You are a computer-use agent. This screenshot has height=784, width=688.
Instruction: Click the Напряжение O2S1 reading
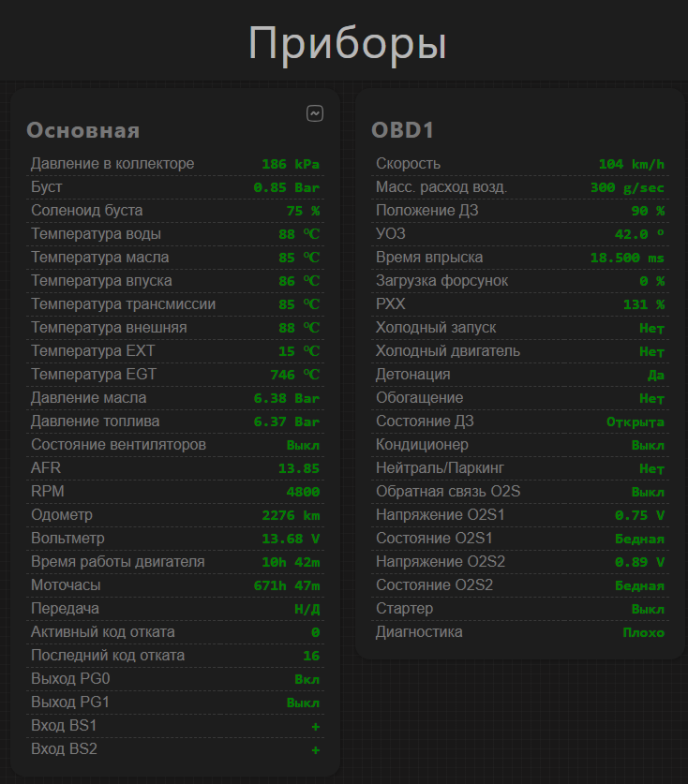(x=639, y=515)
